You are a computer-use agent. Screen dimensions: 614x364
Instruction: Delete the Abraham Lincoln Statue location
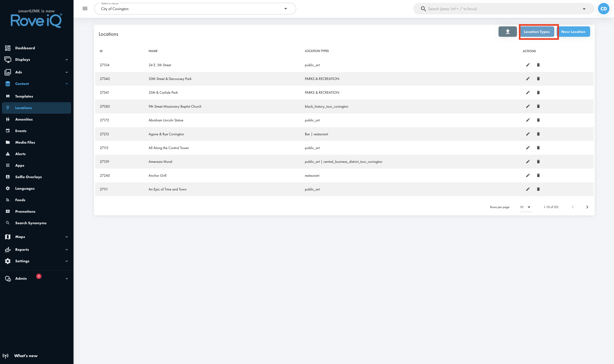tap(538, 120)
